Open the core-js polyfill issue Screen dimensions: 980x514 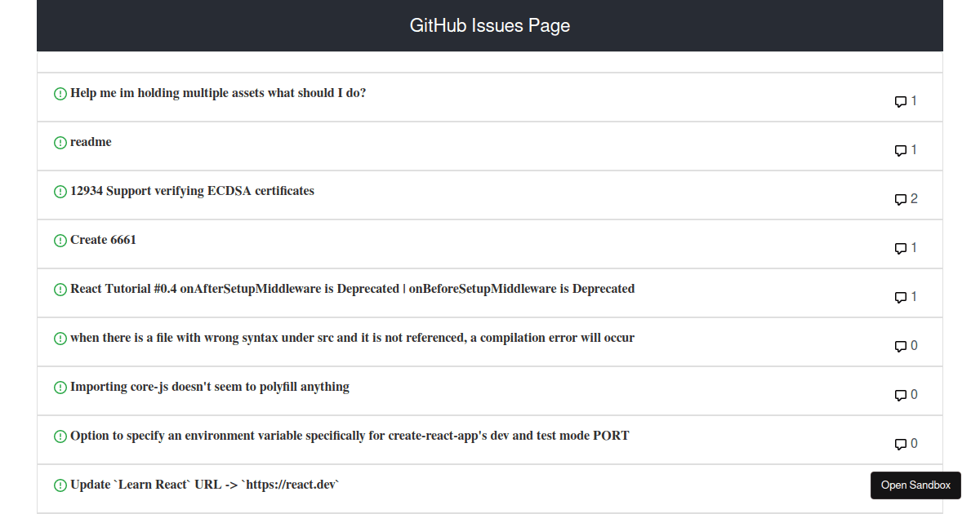(x=210, y=387)
